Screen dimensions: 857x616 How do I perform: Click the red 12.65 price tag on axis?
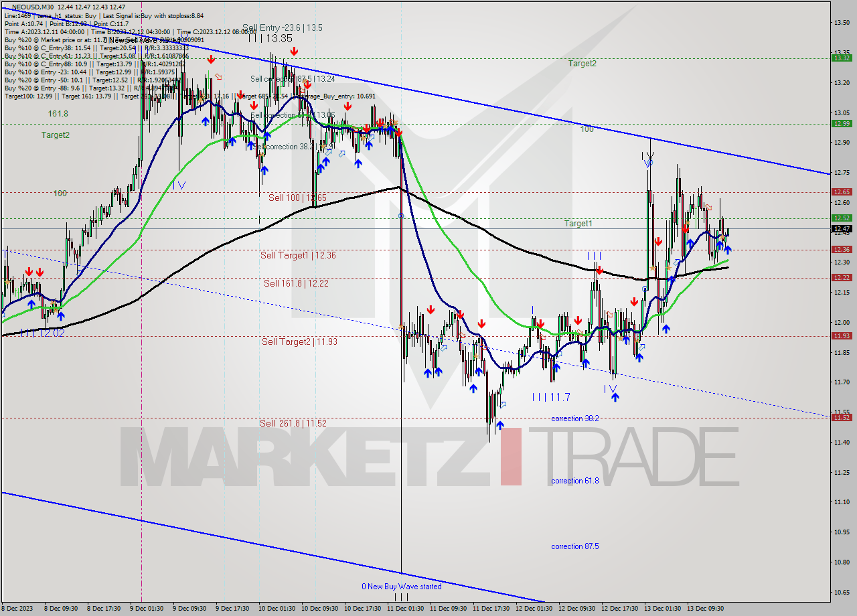[841, 191]
